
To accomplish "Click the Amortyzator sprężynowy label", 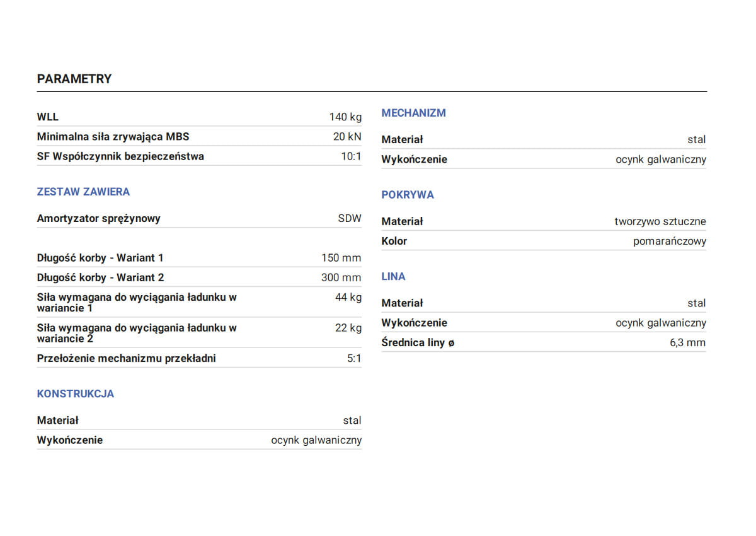I will click(x=99, y=219).
